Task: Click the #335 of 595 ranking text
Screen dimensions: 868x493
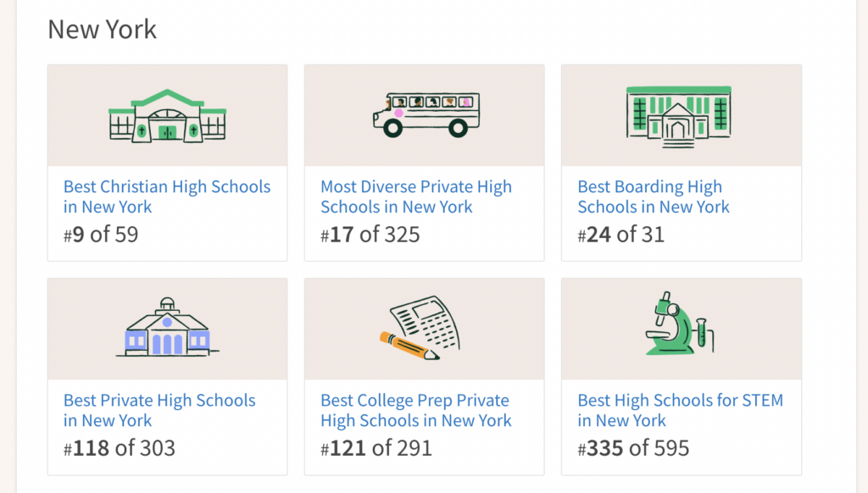Action: pos(633,447)
